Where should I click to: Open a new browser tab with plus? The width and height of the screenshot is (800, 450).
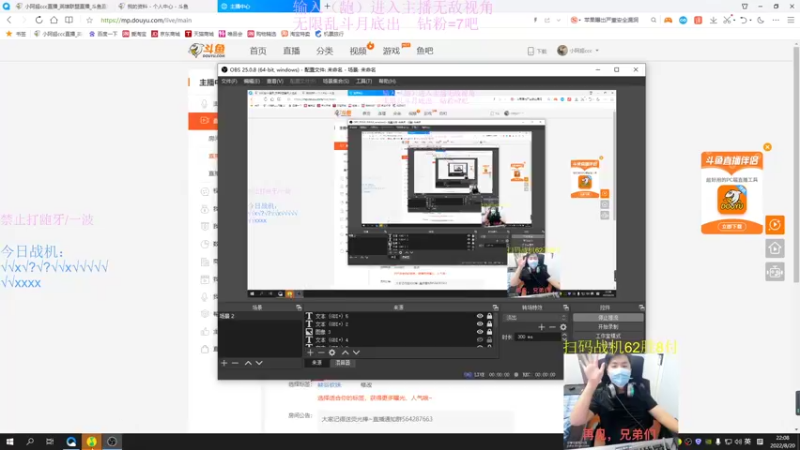pyautogui.click(x=327, y=6)
